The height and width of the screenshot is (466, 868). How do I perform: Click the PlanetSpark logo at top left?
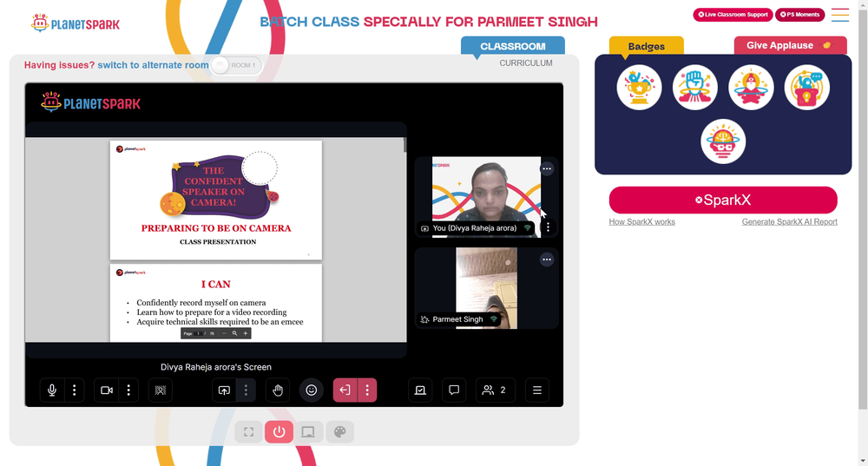click(x=76, y=23)
